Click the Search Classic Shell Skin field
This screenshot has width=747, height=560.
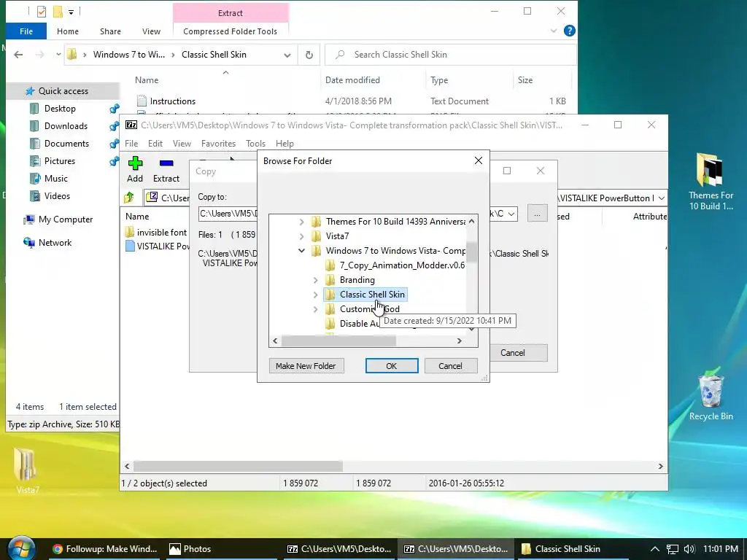pyautogui.click(x=451, y=55)
